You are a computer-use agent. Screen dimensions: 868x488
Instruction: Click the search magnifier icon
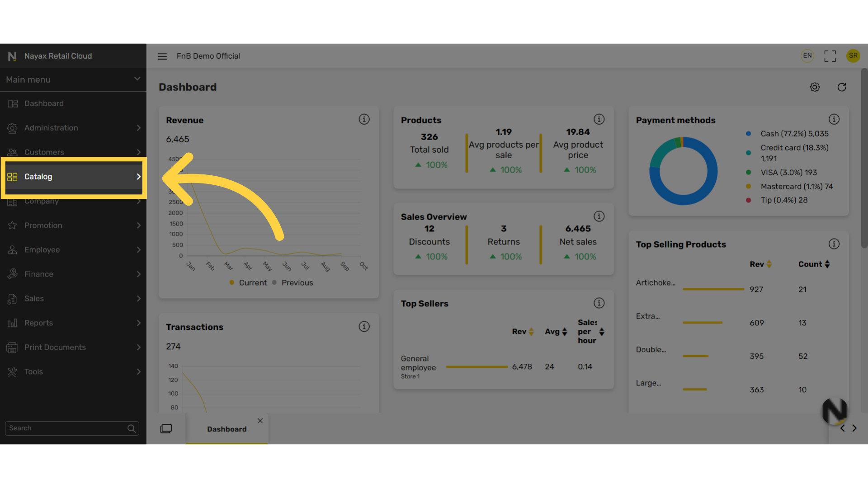pyautogui.click(x=132, y=428)
